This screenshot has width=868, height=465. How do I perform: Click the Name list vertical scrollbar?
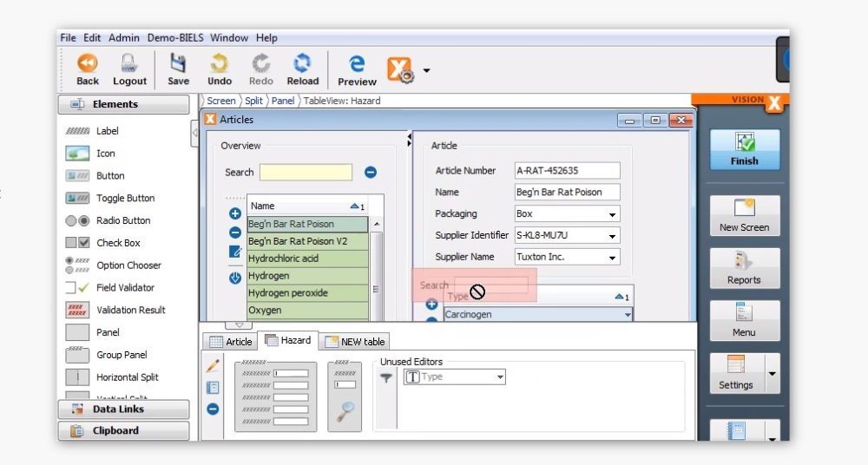[376, 269]
